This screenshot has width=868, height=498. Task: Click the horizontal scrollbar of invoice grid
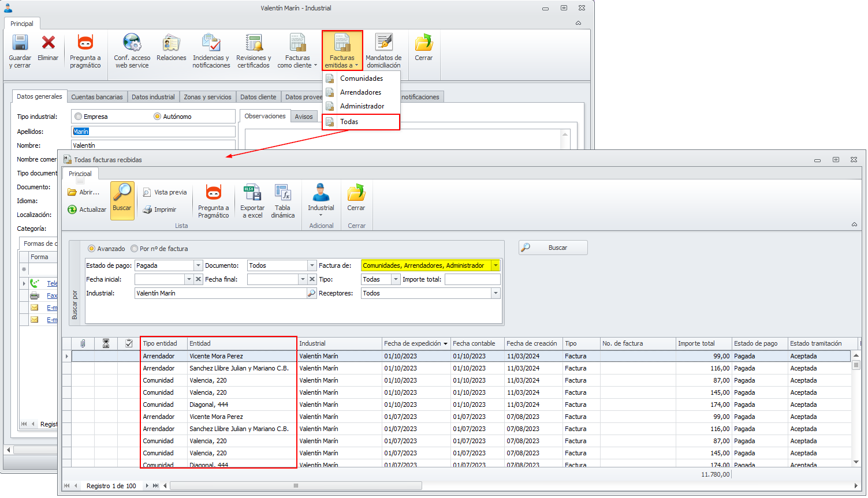click(296, 486)
